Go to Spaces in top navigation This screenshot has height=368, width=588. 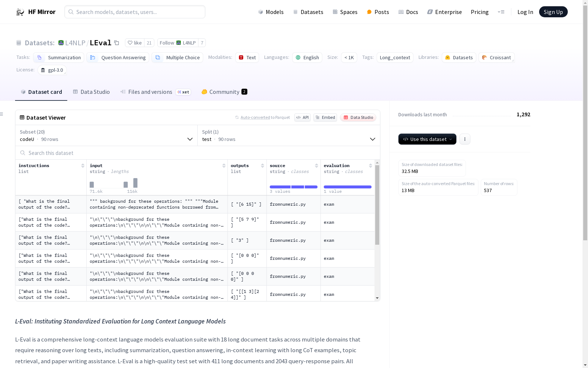(x=345, y=12)
